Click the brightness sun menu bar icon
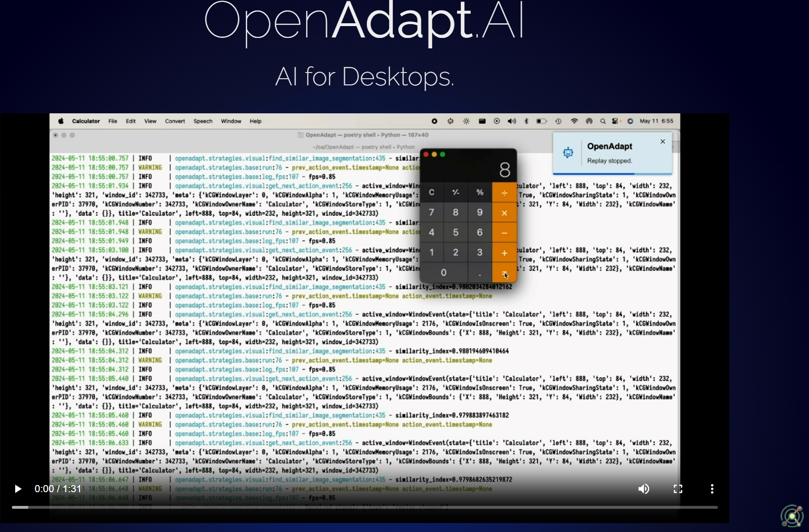The height and width of the screenshot is (532, 809). pos(466,121)
